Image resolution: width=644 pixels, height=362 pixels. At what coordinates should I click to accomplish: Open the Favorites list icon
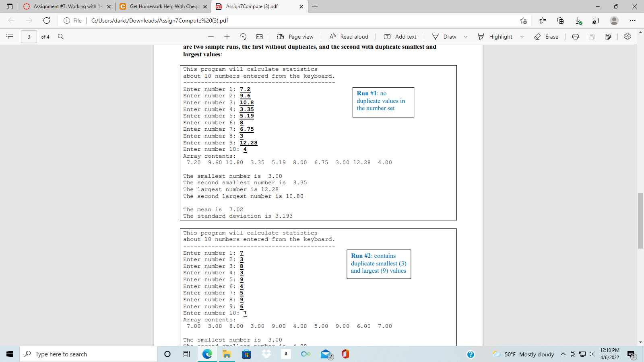pos(543,21)
